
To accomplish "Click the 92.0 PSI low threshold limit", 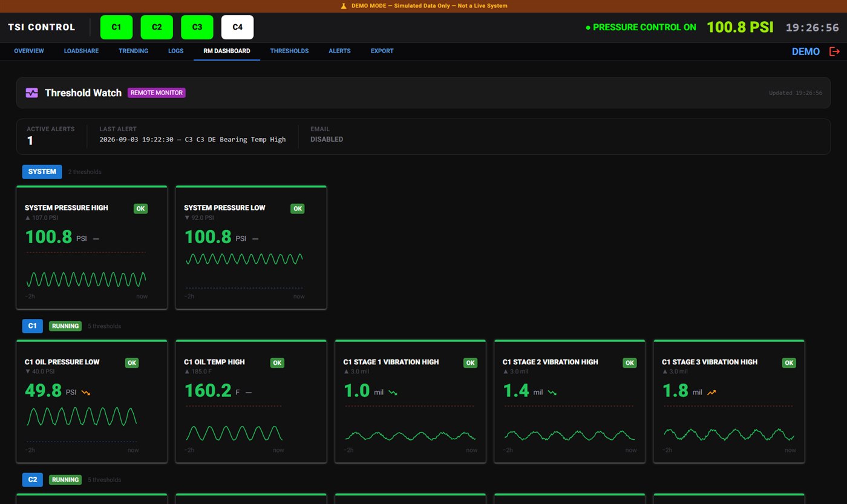I will (199, 218).
